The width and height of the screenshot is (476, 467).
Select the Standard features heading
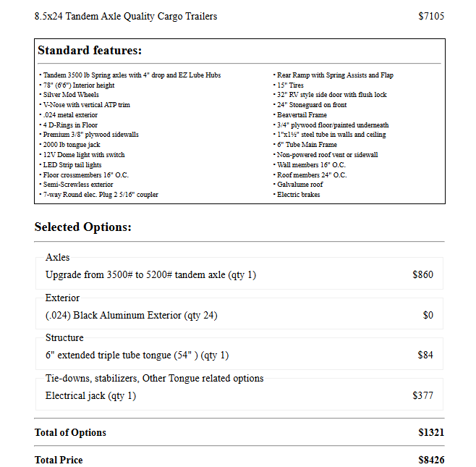[x=90, y=51]
